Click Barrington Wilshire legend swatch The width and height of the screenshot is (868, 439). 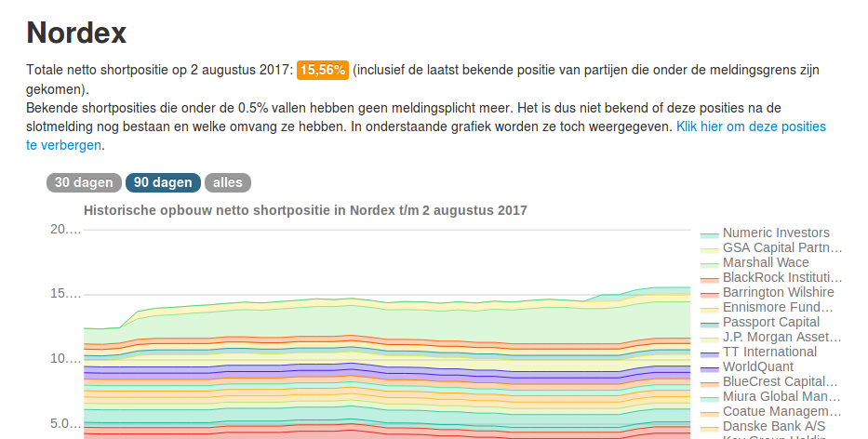pos(709,295)
